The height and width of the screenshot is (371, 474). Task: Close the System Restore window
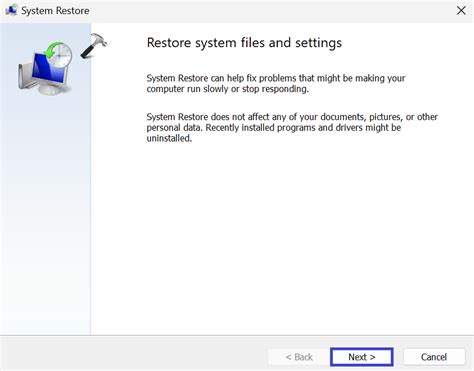pyautogui.click(x=461, y=10)
